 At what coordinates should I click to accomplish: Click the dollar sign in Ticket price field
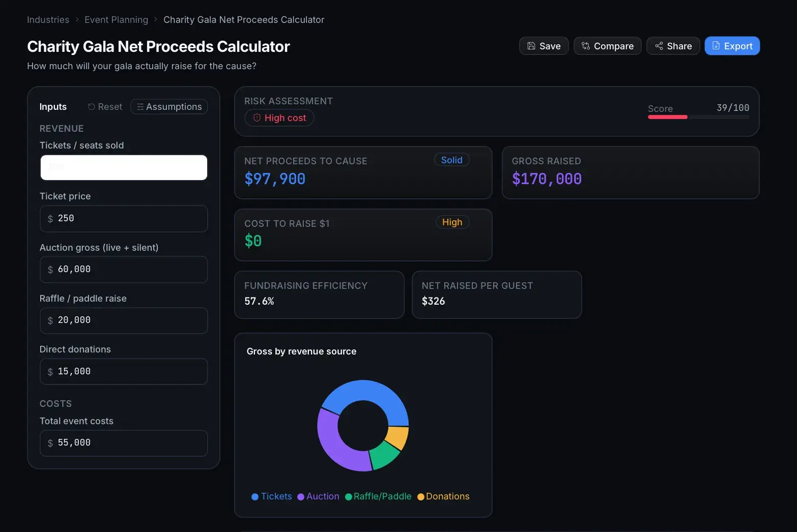pos(50,219)
